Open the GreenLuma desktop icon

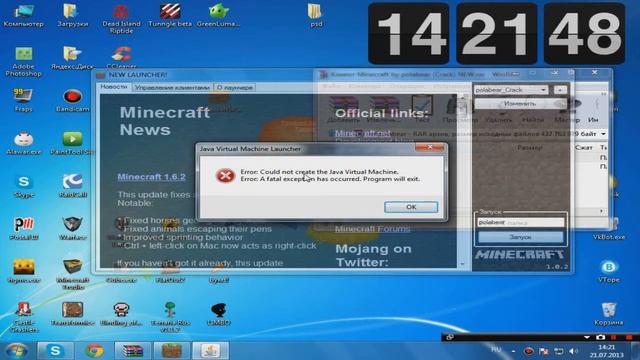click(218, 16)
